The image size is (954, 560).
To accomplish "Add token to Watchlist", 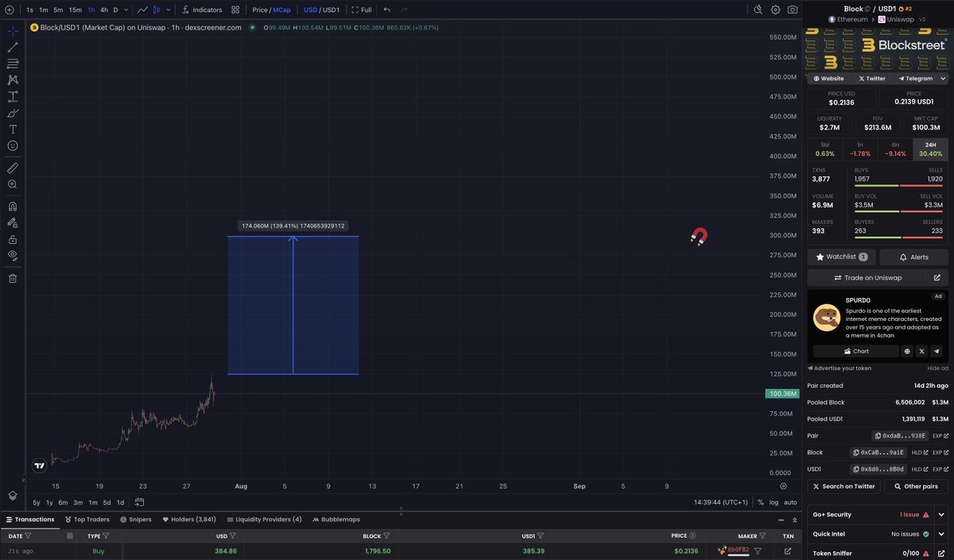I will point(842,257).
